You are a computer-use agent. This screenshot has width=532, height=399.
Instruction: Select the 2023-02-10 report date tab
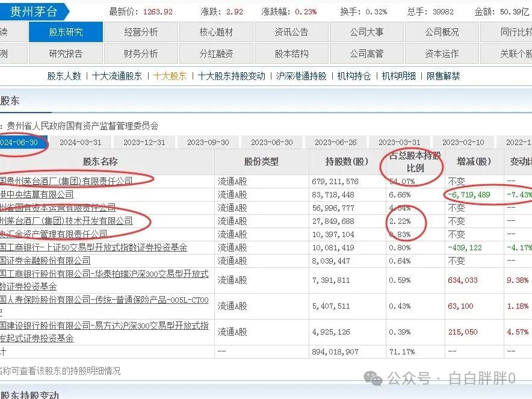pos(463,143)
